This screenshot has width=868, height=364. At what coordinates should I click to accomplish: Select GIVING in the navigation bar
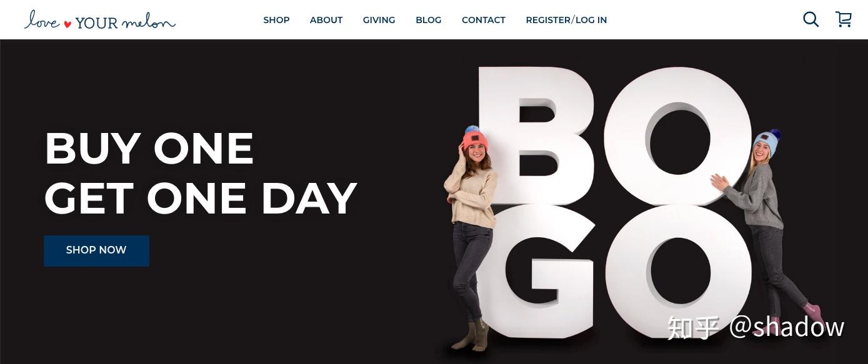(379, 20)
